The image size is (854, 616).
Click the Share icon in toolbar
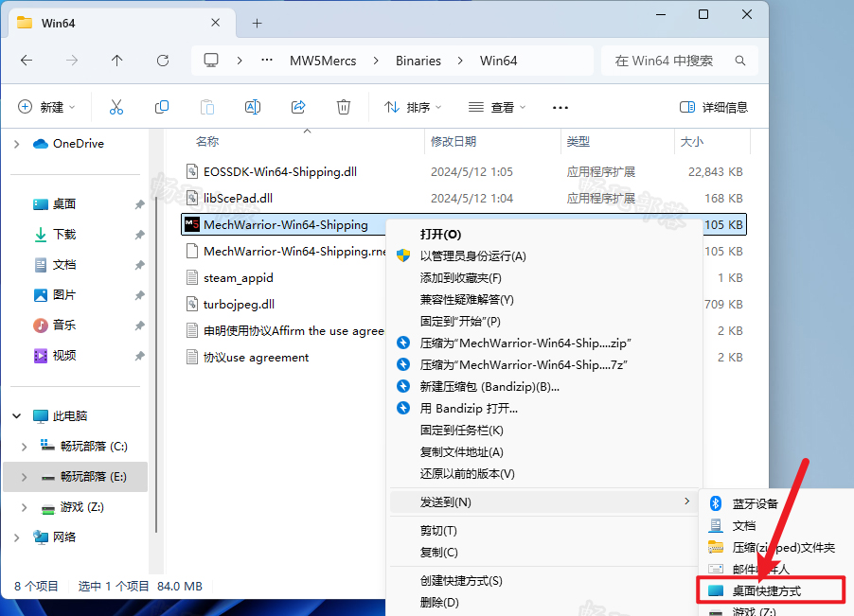coord(298,107)
